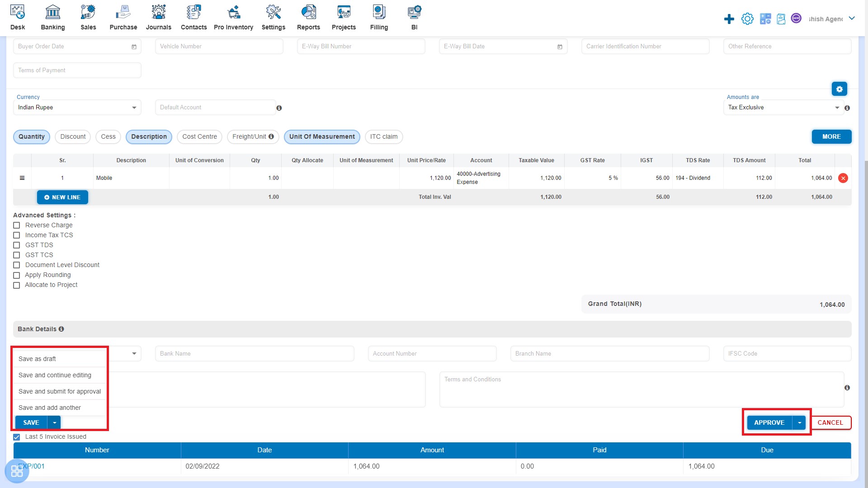The image size is (868, 488).
Task: Open the blue column settings gear button
Action: tap(840, 89)
